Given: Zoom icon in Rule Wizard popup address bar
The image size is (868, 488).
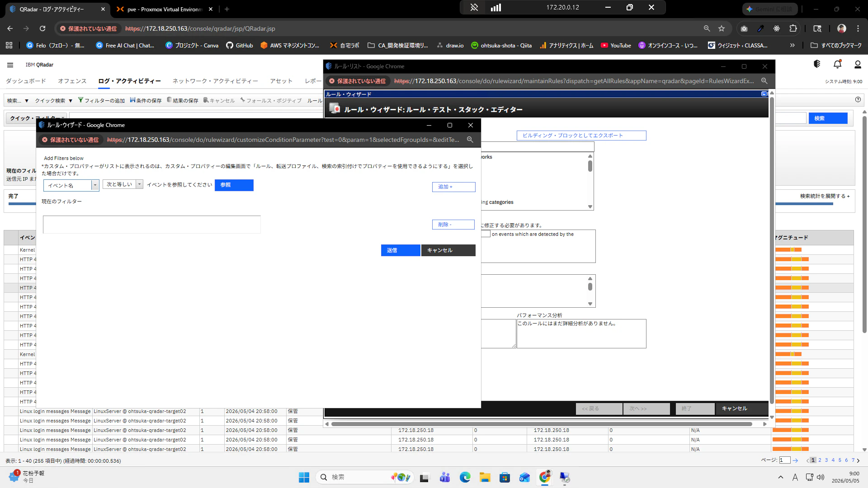Looking at the screenshot, I should coord(470,140).
